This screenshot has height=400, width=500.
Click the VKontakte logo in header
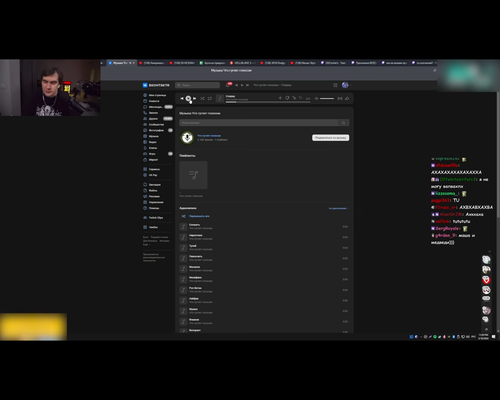click(156, 85)
